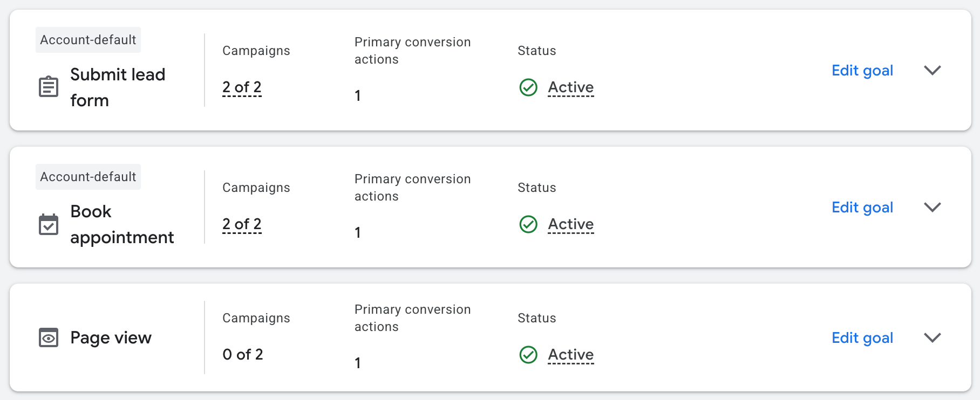The height and width of the screenshot is (400, 980).
Task: Click Active status of Submit lead form
Action: [x=571, y=87]
